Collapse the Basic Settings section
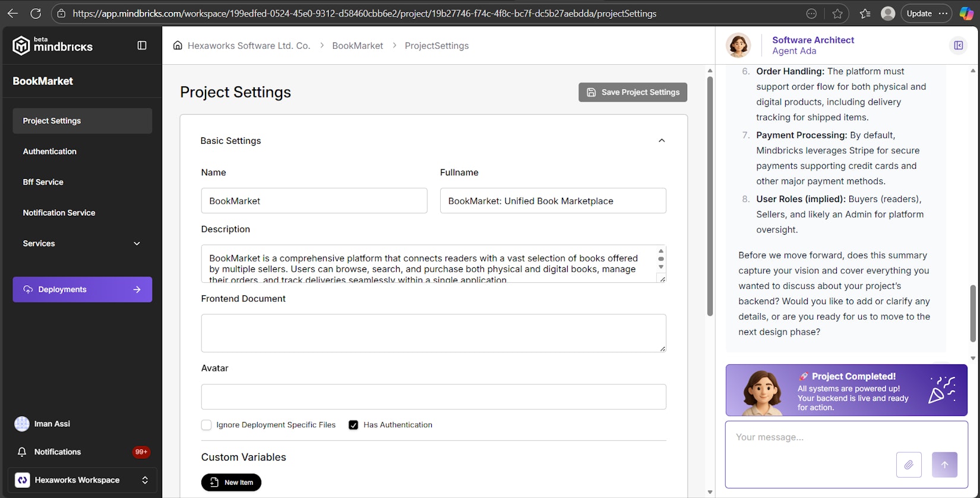Viewport: 980px width, 498px height. [x=662, y=141]
